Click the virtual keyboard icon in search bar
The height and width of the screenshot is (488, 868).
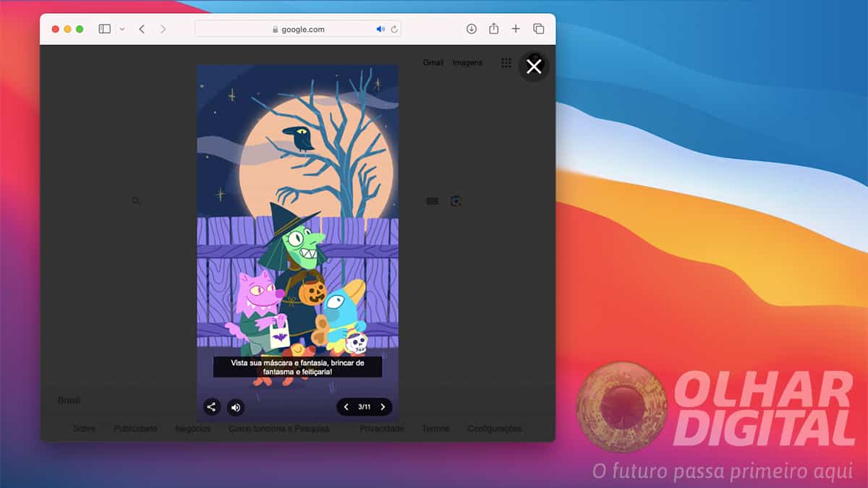tap(432, 200)
